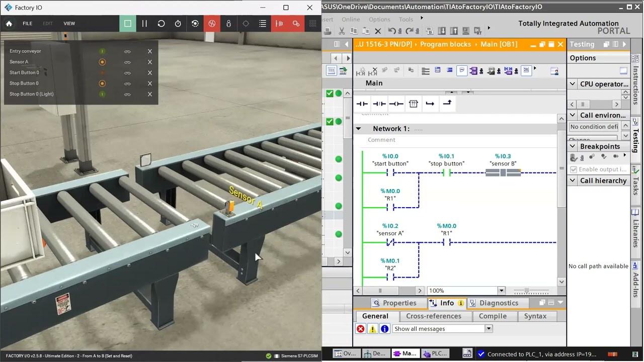
Task: Remove Stop Button 0 (Light) row
Action: [149, 94]
